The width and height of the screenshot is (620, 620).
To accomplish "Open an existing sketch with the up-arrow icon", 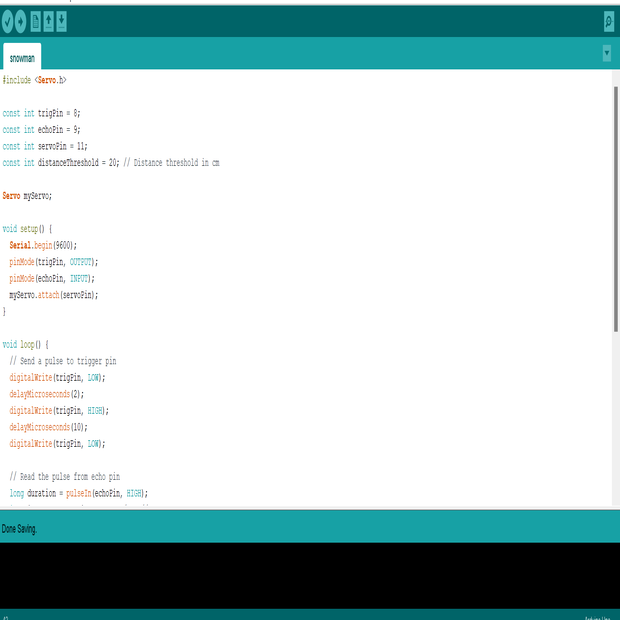I will point(49,21).
